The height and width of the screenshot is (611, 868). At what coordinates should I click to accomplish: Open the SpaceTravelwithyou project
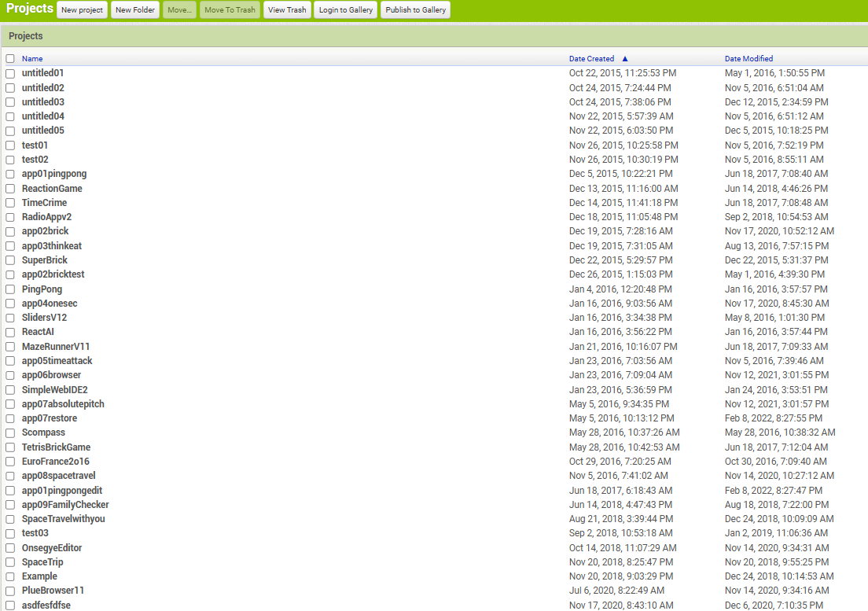63,519
